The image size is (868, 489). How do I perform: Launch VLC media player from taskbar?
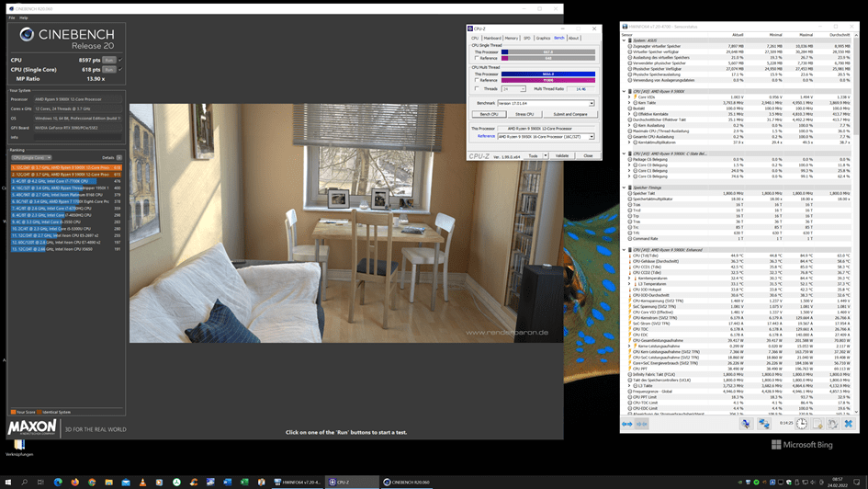tap(142, 482)
